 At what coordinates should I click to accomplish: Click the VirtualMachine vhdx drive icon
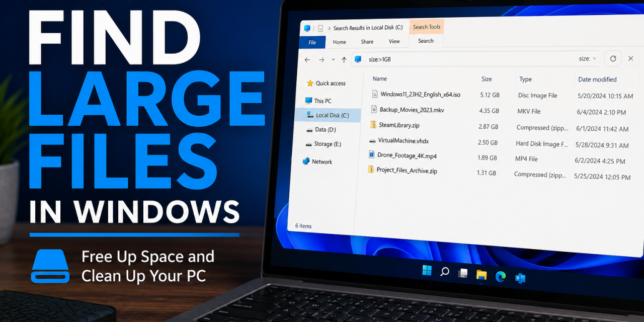click(x=372, y=141)
